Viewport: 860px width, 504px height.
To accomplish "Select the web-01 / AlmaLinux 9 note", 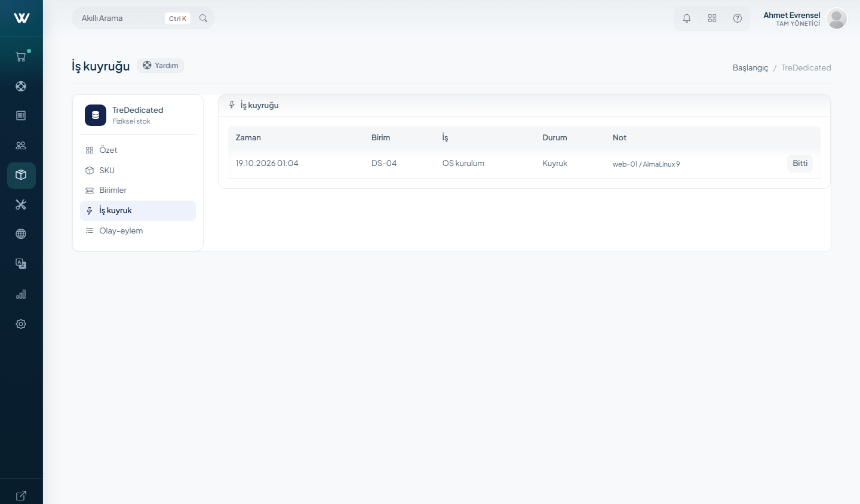I will pyautogui.click(x=646, y=164).
